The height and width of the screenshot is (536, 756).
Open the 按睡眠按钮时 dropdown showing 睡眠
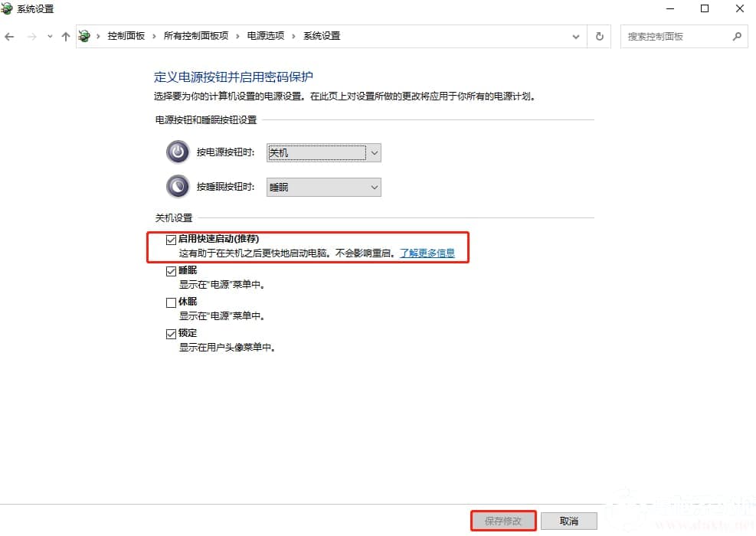pyautogui.click(x=374, y=187)
